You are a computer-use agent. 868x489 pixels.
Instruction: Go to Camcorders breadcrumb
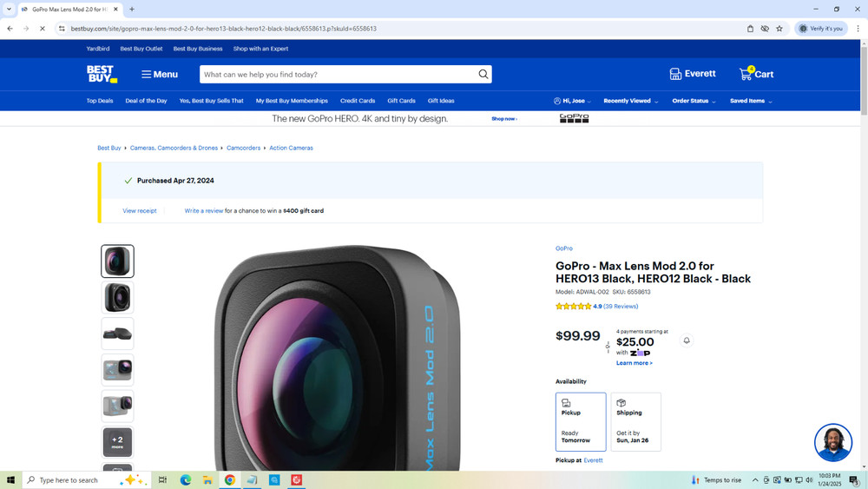244,148
